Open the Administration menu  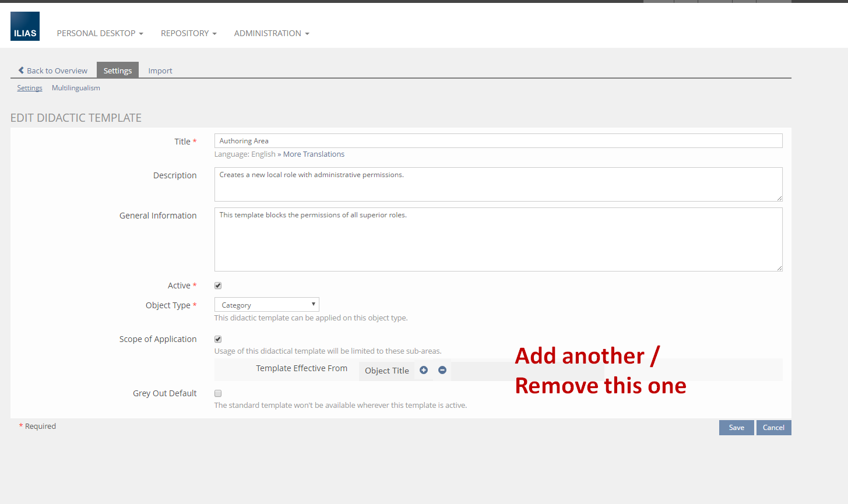tap(271, 33)
